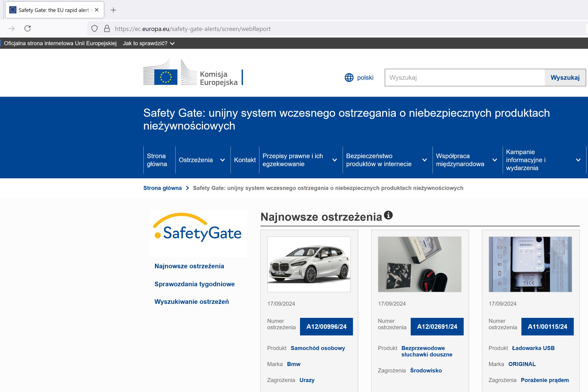Expand the 'Przepisy prawne' chevron
This screenshot has width=588, height=392.
click(x=334, y=160)
